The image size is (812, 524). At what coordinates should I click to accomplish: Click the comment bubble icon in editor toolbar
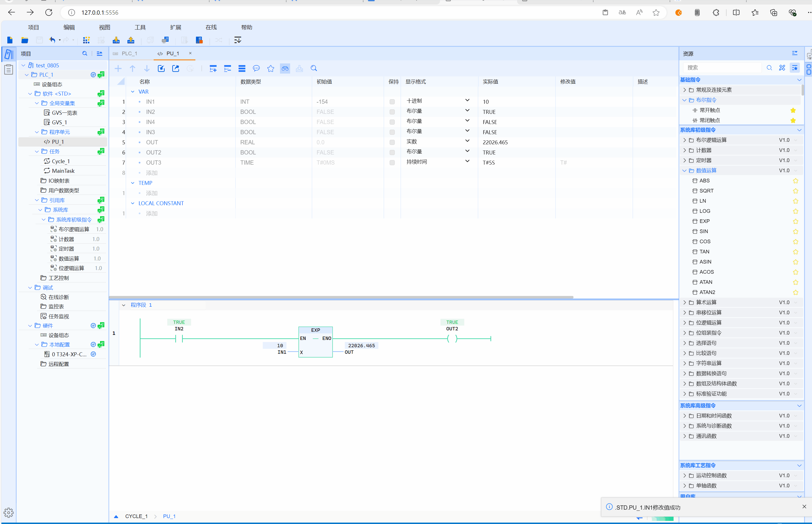256,68
